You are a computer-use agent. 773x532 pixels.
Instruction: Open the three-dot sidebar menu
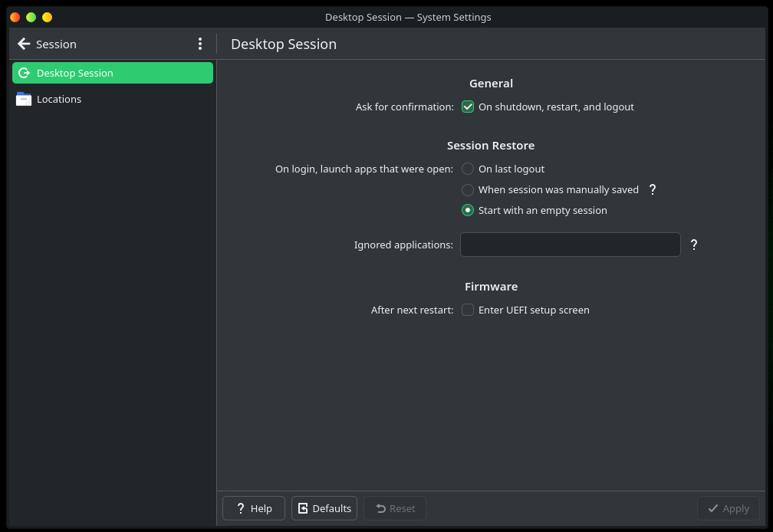point(200,44)
